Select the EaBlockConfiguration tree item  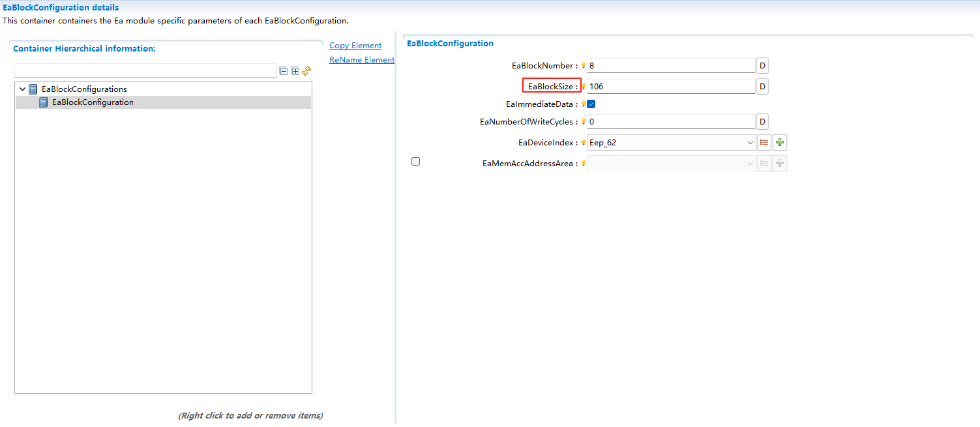pyautogui.click(x=93, y=102)
